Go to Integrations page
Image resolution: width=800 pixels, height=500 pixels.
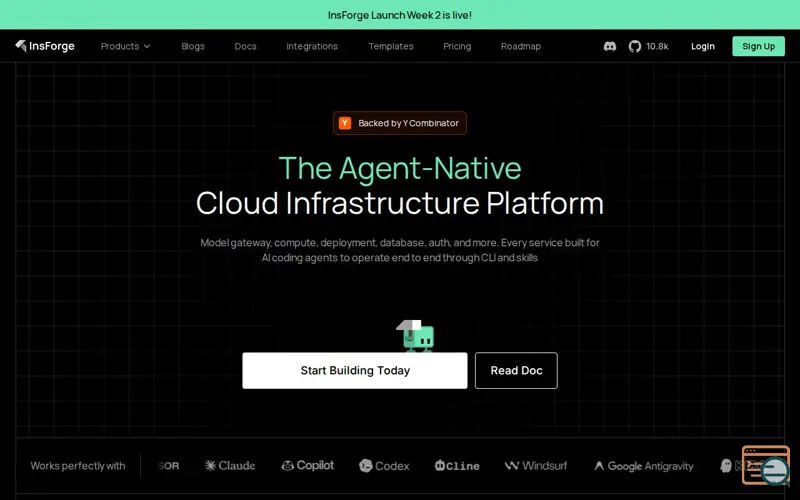(x=312, y=46)
